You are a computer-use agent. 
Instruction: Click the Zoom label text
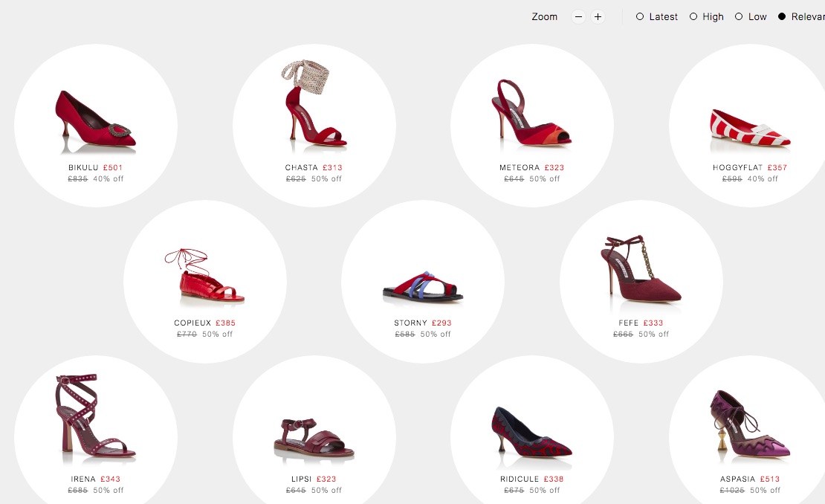point(545,17)
